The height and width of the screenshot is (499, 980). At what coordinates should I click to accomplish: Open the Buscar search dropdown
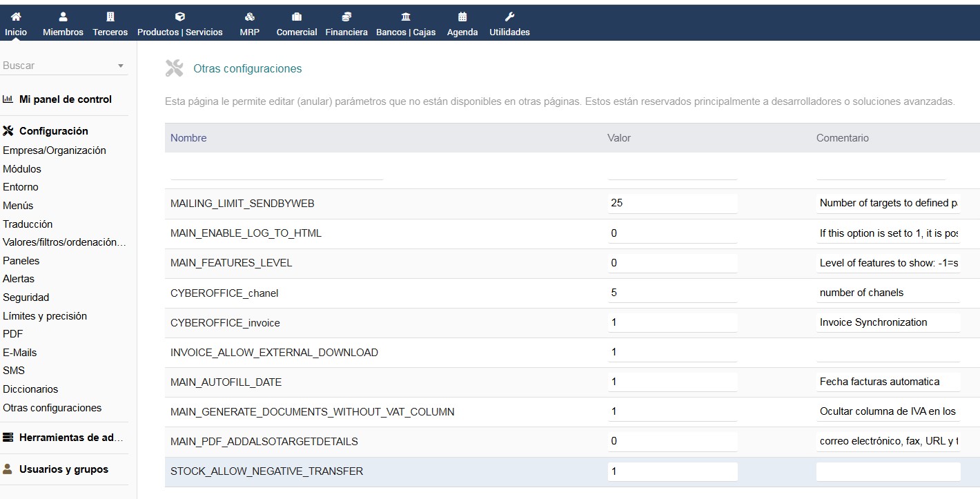pos(63,66)
